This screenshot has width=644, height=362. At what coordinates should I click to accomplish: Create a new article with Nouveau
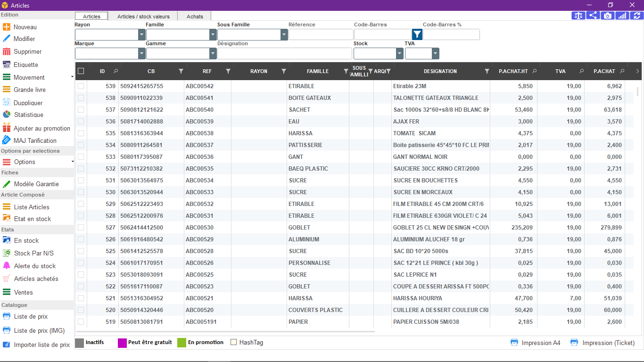[19, 27]
